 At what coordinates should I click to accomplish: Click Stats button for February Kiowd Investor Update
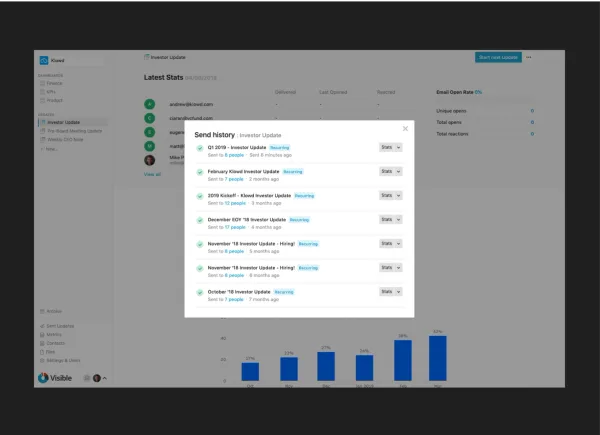[387, 171]
